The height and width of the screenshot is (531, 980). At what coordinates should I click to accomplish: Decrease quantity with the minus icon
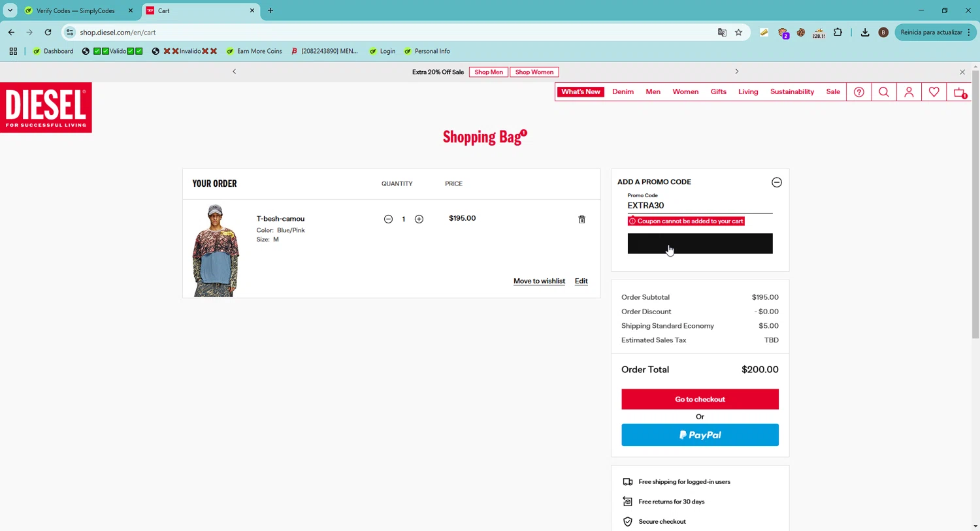point(388,219)
